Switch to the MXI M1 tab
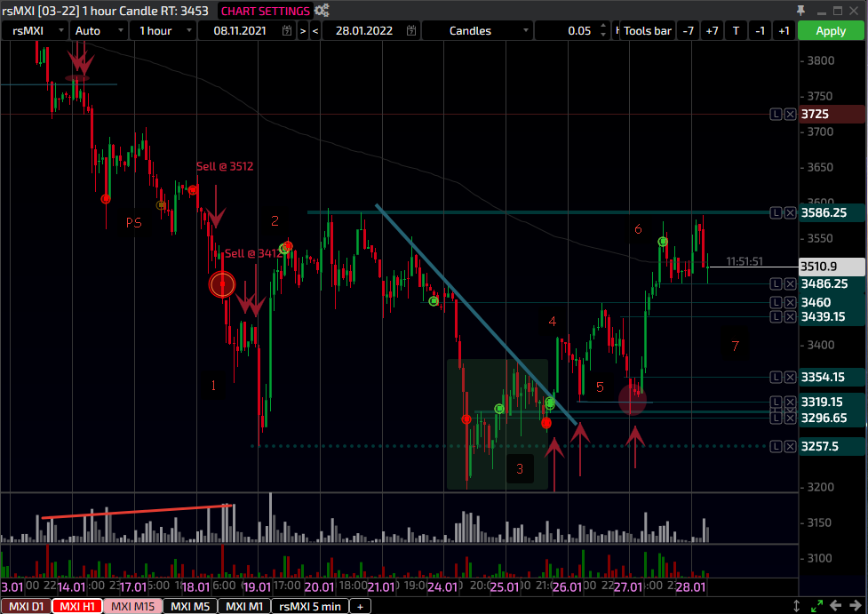Viewport: 868px width, 614px height. tap(244, 606)
